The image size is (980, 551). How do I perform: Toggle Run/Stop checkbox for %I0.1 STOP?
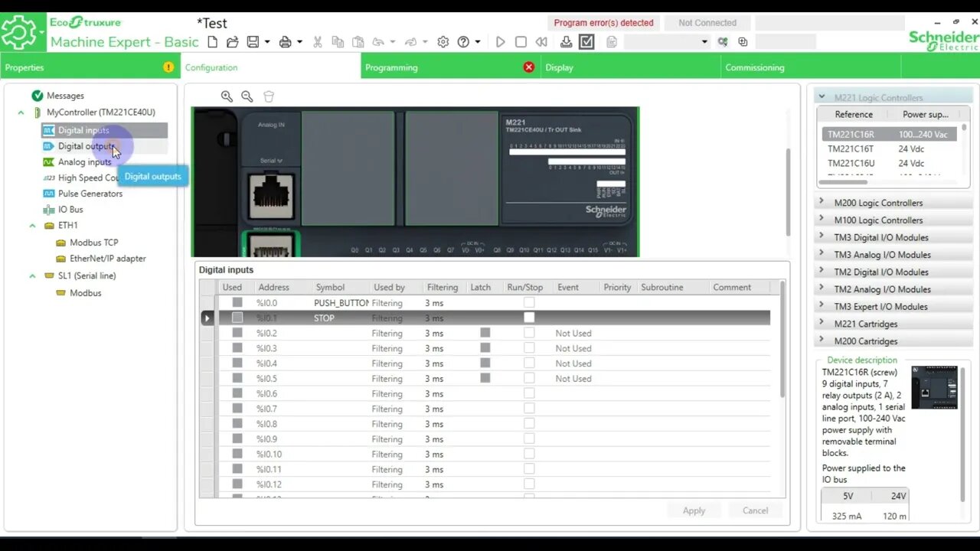point(529,318)
